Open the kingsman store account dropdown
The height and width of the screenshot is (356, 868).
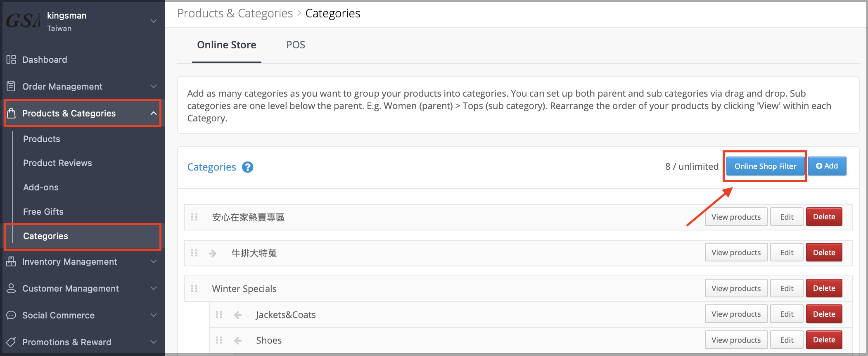pos(154,21)
